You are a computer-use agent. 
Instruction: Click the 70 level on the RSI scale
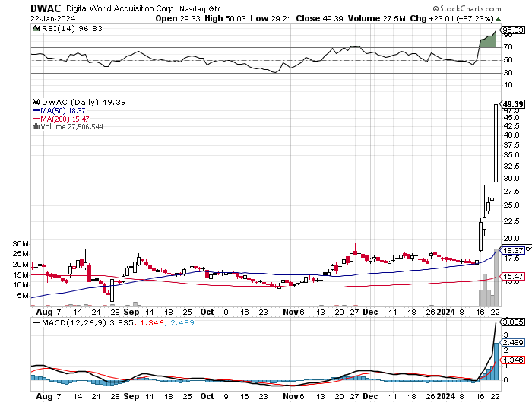point(508,47)
